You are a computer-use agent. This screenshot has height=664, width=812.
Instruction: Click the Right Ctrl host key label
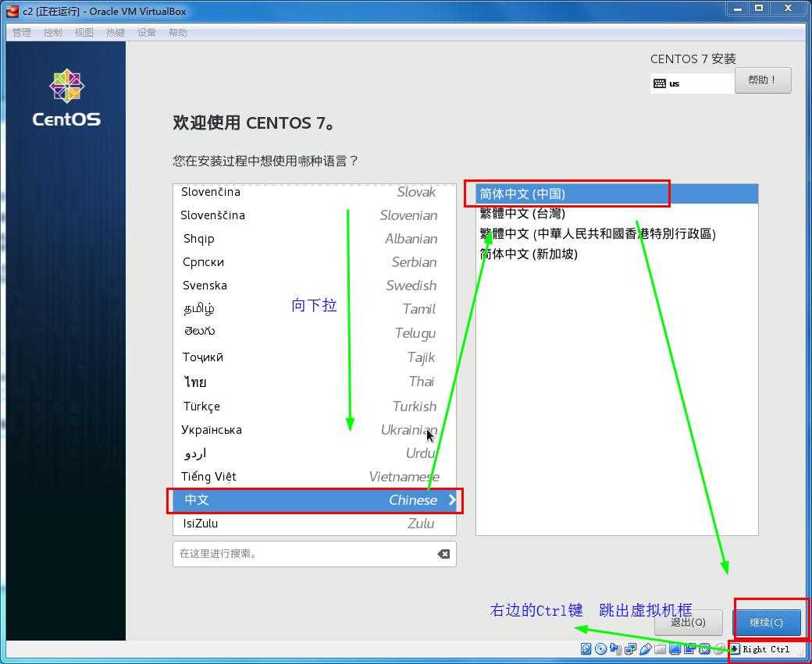coord(766,649)
